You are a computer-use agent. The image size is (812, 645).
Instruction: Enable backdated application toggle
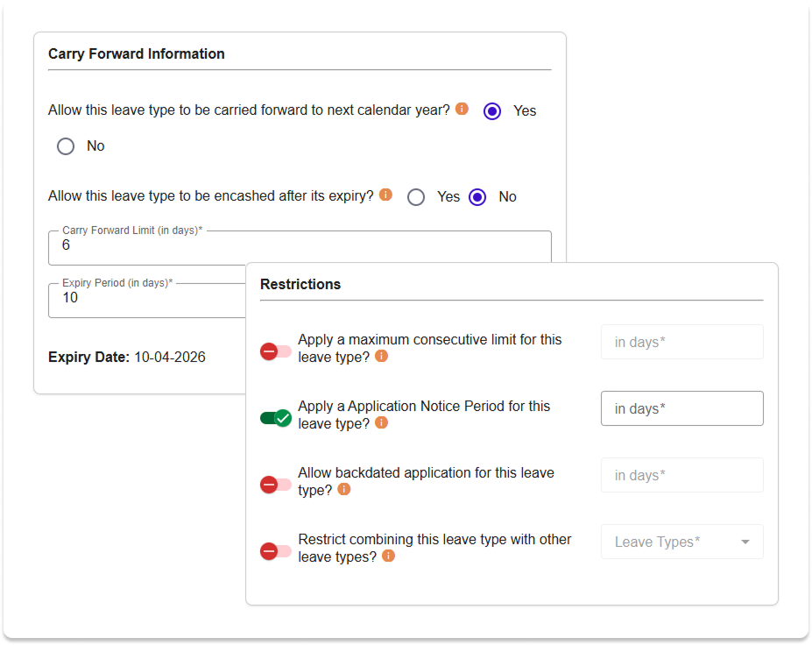coord(276,485)
